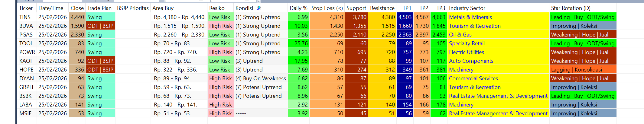Click the Resistance column header
Image resolution: width=644 pixels, height=124 pixels.
pyautogui.click(x=382, y=8)
